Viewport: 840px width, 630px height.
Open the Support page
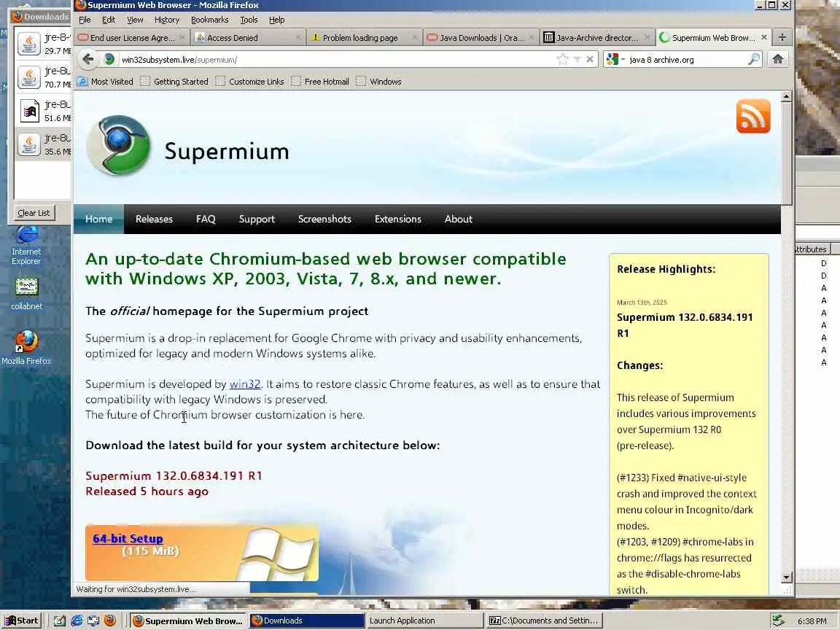(257, 219)
